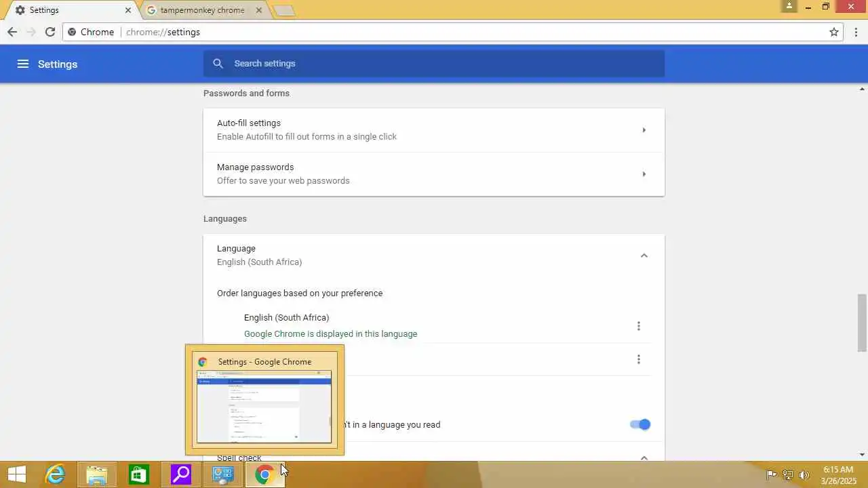
Task: Open the Settings hamburger menu
Action: (x=23, y=64)
